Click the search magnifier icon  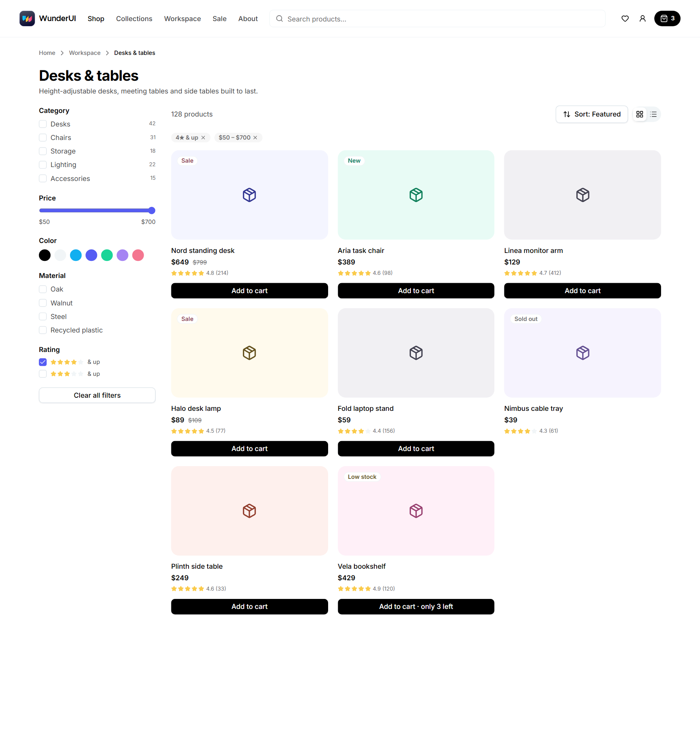click(x=280, y=19)
